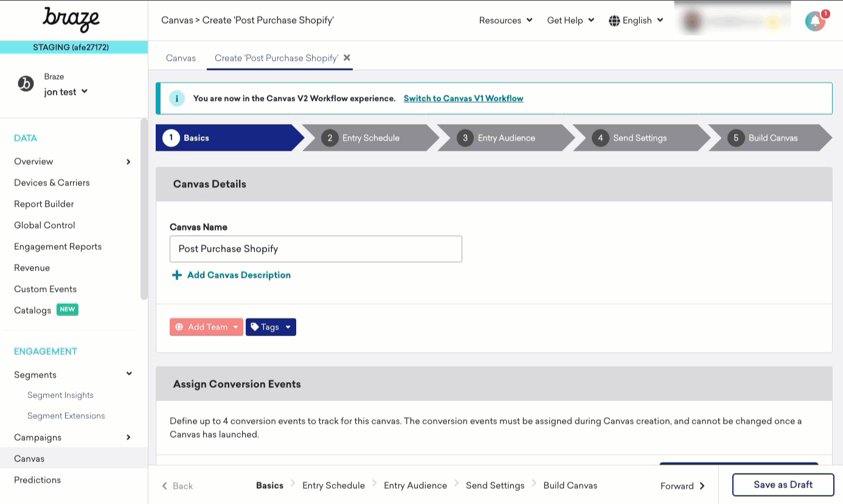Viewport: 843px width, 504px height.
Task: Close the Create 'Post Purchase Shopify' tab
Action: click(x=347, y=58)
